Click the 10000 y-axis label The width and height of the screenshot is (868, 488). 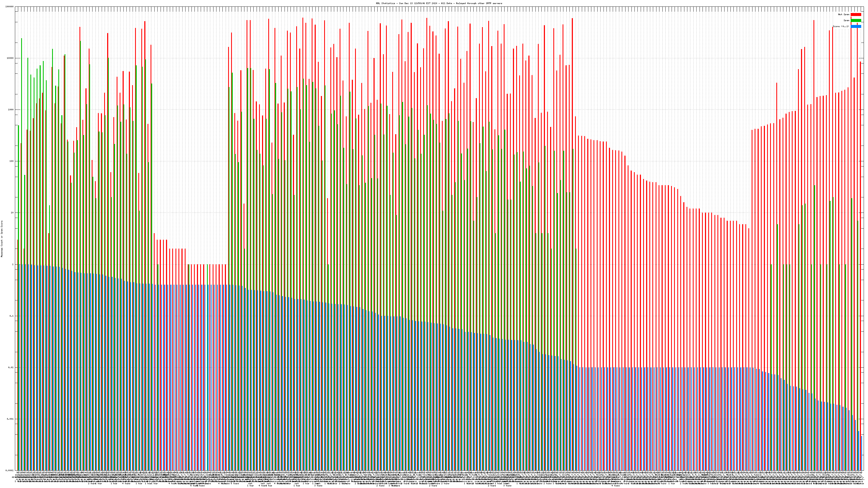click(11, 58)
